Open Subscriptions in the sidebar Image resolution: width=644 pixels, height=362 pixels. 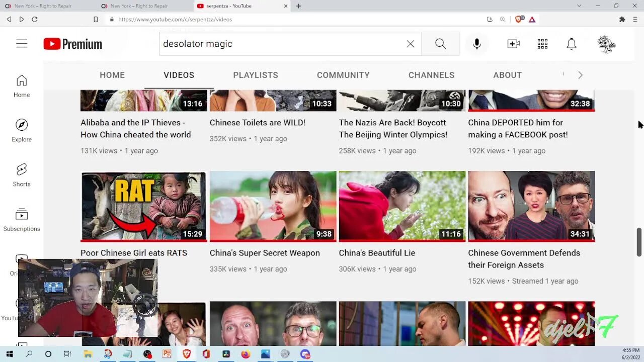click(22, 220)
